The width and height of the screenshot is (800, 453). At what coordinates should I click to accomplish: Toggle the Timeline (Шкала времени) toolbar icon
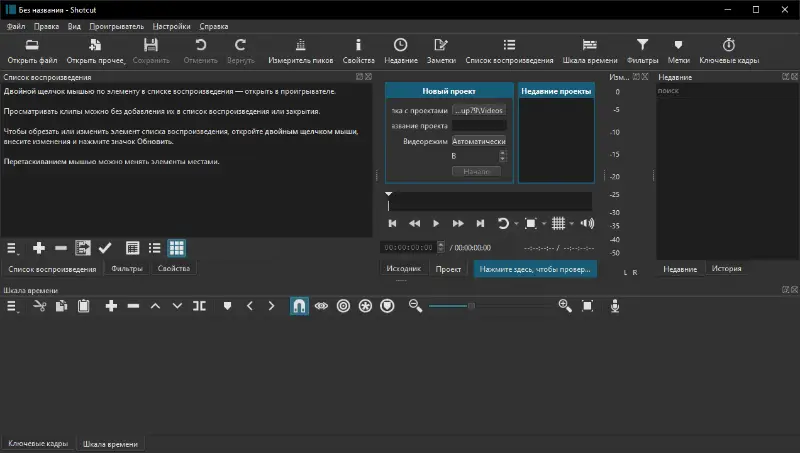click(x=590, y=52)
